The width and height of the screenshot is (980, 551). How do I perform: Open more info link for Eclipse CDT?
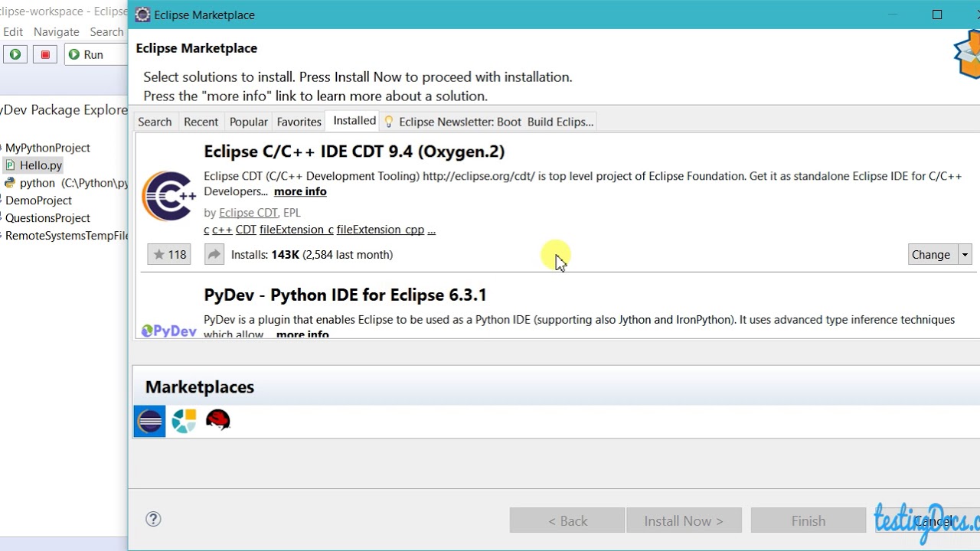(300, 191)
